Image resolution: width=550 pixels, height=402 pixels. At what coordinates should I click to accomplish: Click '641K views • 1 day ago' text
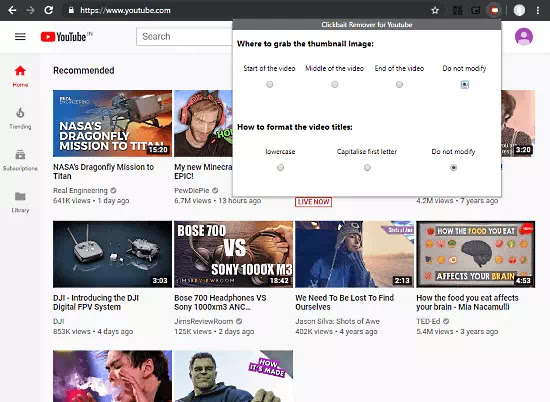click(91, 201)
